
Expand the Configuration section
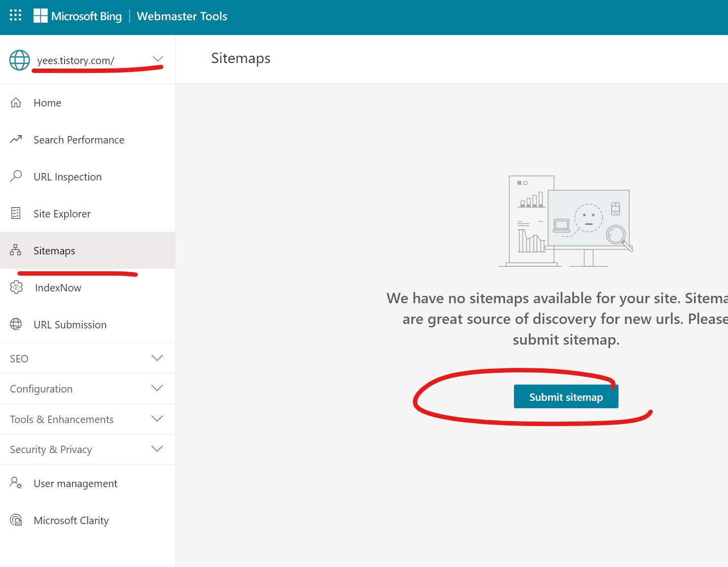click(x=157, y=388)
